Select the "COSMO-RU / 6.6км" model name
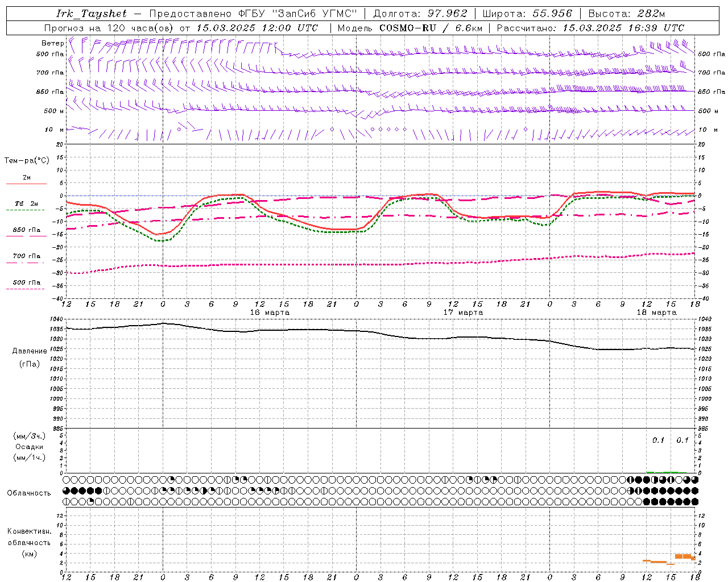728x582 pixels. click(431, 28)
